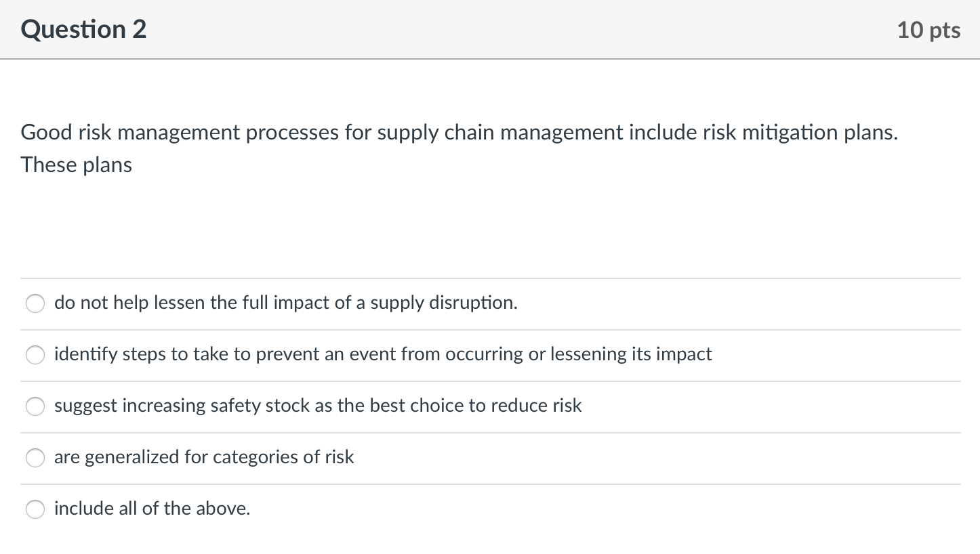Select the radio button for 'are generalized for categories of risk'
Screen dimensions: 980x554
pyautogui.click(x=35, y=458)
